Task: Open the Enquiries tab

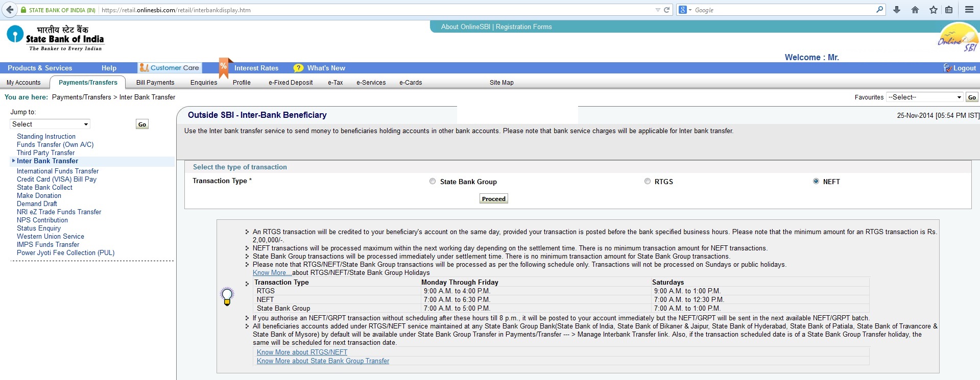Action: (x=204, y=83)
